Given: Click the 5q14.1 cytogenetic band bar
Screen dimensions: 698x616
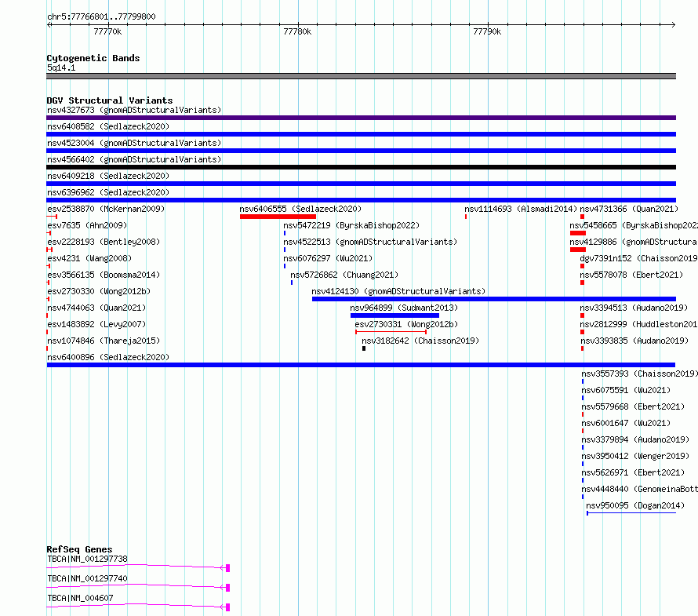Looking at the screenshot, I should (361, 76).
